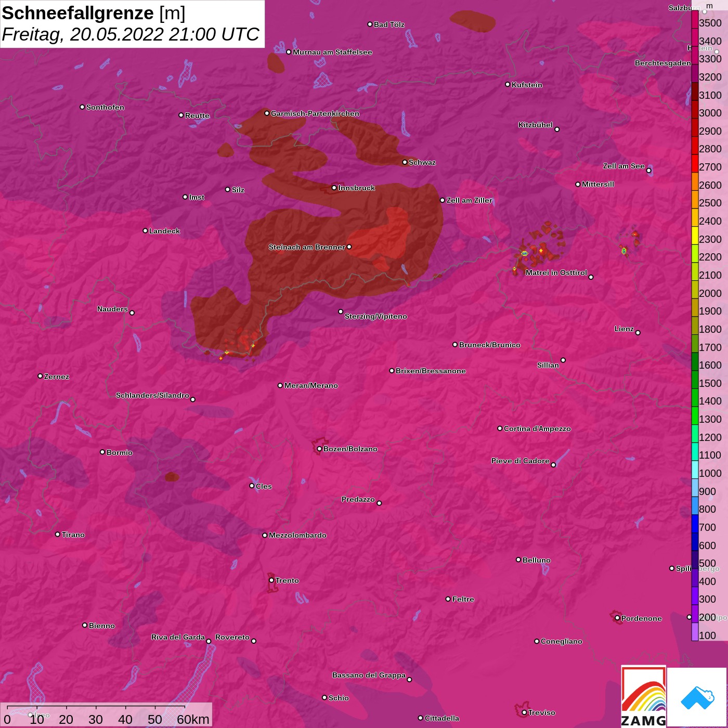Image resolution: width=728 pixels, height=728 pixels.
Task: Click the Trento city marker dot
Action: click(271, 580)
